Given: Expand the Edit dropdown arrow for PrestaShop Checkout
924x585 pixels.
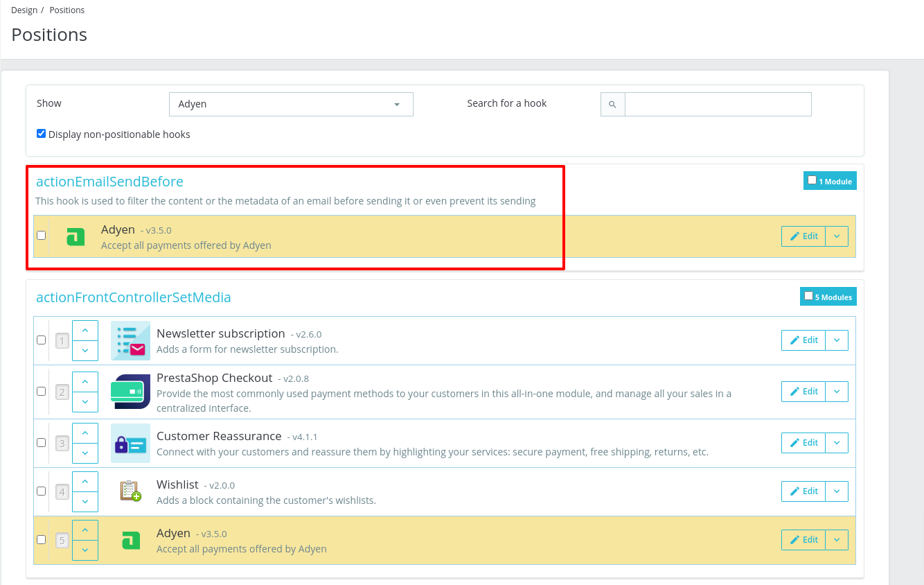Looking at the screenshot, I should pyautogui.click(x=837, y=391).
